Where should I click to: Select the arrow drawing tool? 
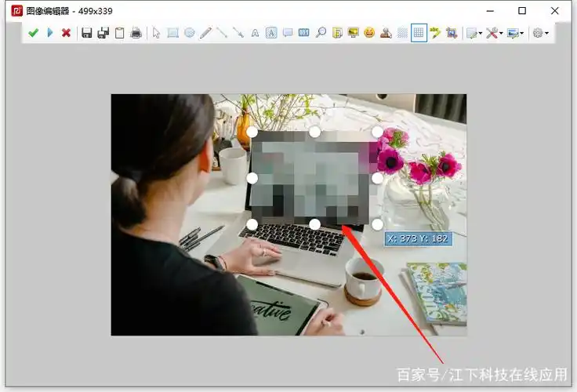(238, 33)
